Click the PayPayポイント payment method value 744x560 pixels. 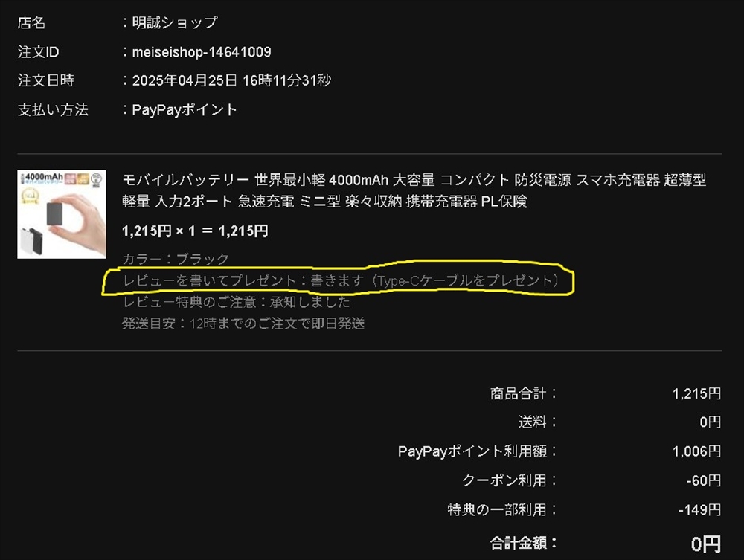click(x=185, y=109)
